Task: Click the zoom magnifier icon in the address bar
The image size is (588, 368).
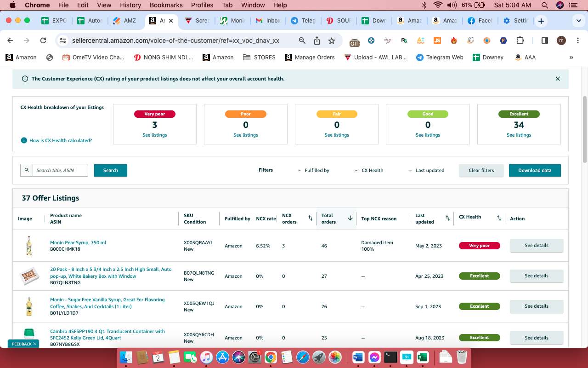Action: [x=302, y=40]
